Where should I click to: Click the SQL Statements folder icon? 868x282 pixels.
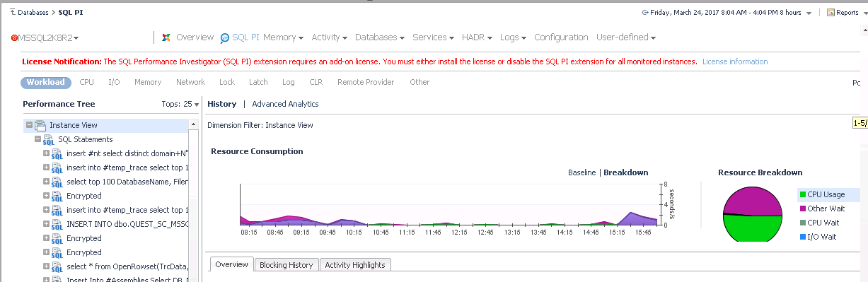(49, 140)
